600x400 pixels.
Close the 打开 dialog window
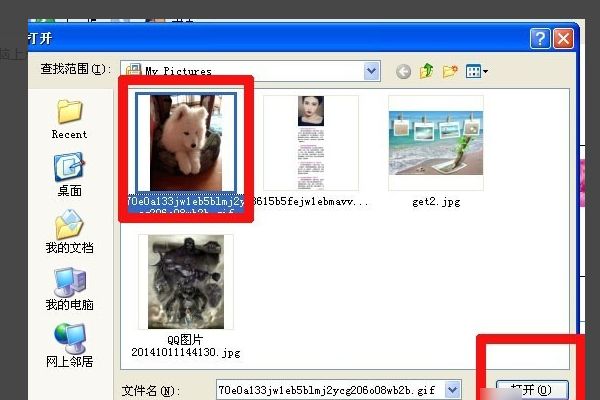click(563, 39)
